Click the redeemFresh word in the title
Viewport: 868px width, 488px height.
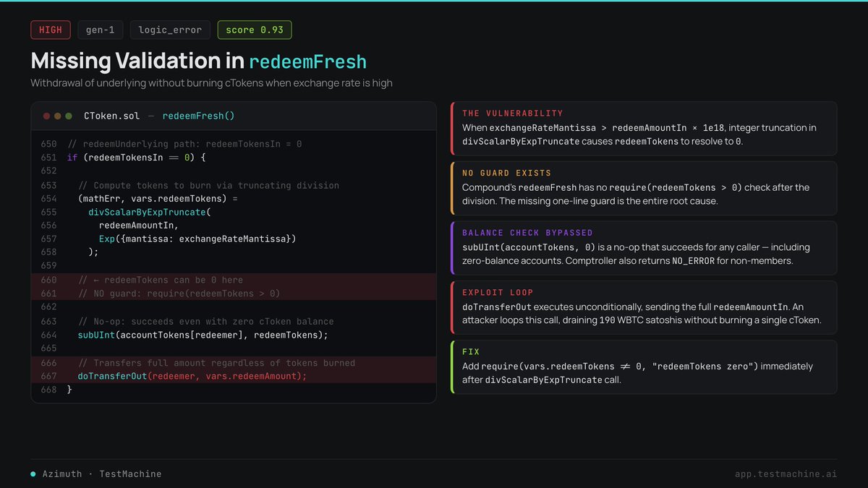click(x=308, y=61)
